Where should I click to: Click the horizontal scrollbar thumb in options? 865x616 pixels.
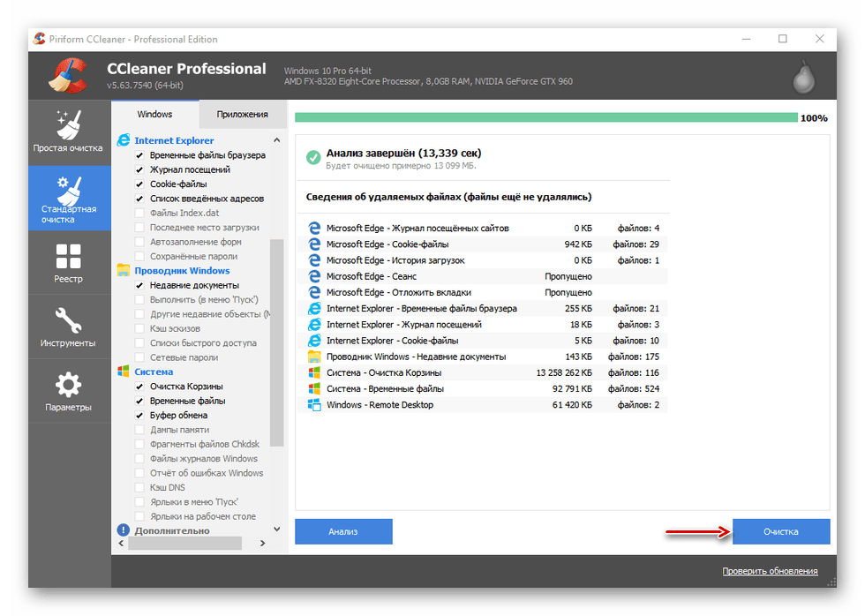tap(184, 544)
